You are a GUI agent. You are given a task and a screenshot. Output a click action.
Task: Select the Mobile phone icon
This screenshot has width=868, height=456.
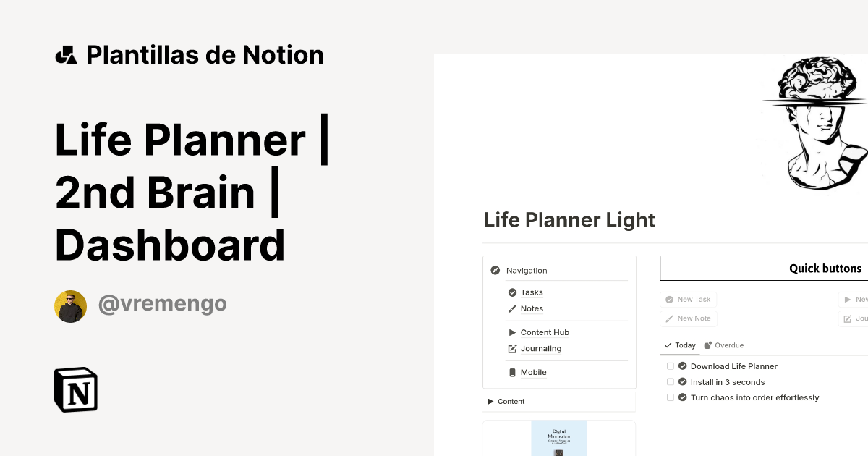tap(511, 372)
